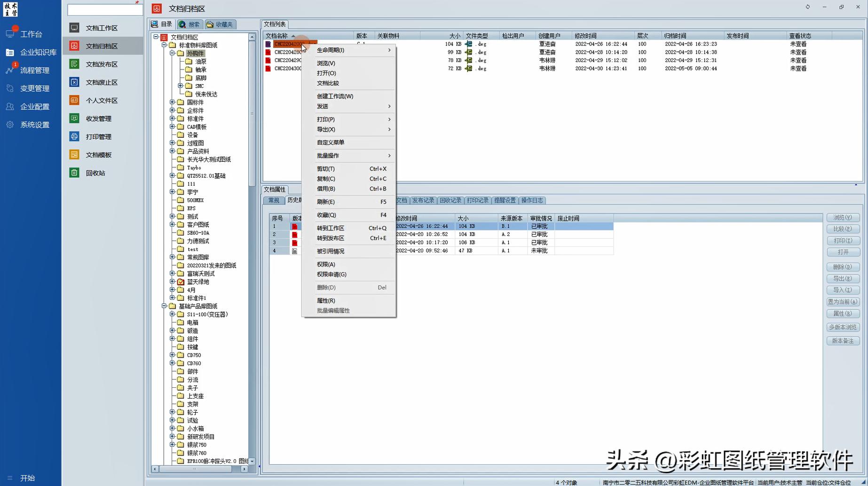The width and height of the screenshot is (868, 486).
Task: Open the 回收站 module icon
Action: tap(74, 172)
